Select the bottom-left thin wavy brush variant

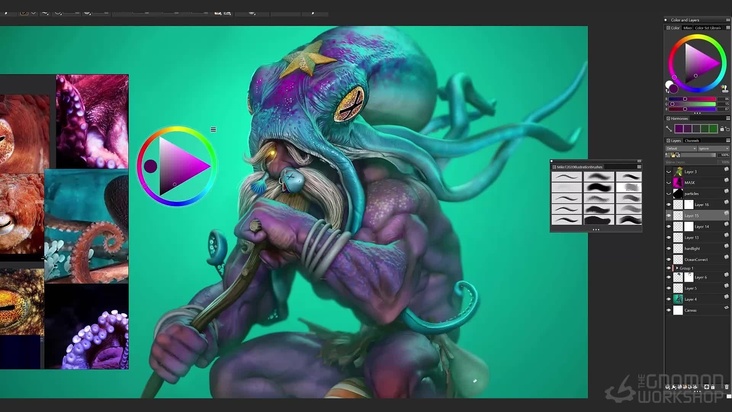click(566, 220)
